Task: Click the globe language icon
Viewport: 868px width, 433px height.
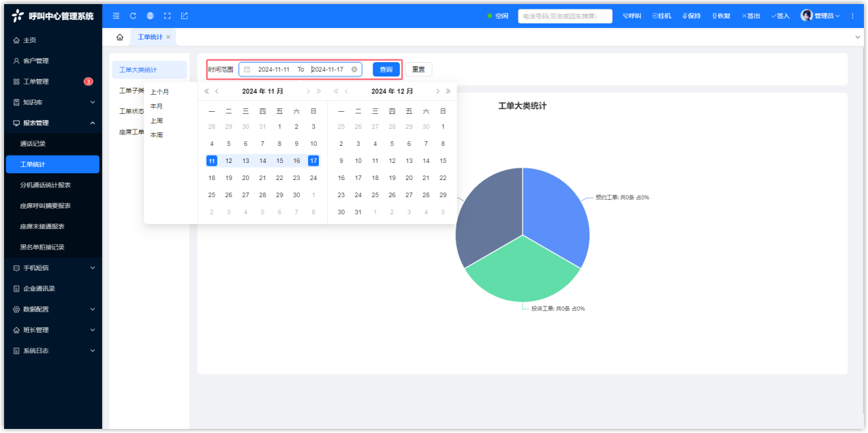Action: click(150, 16)
